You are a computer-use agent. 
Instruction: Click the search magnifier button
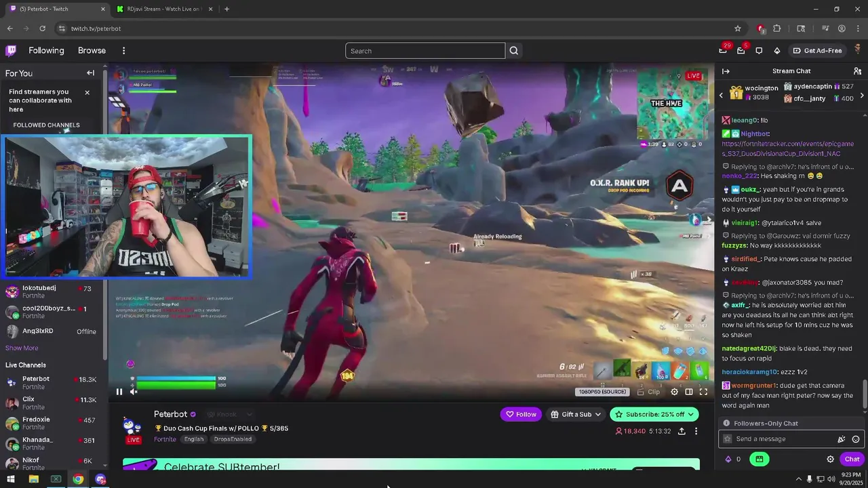pyautogui.click(x=514, y=51)
